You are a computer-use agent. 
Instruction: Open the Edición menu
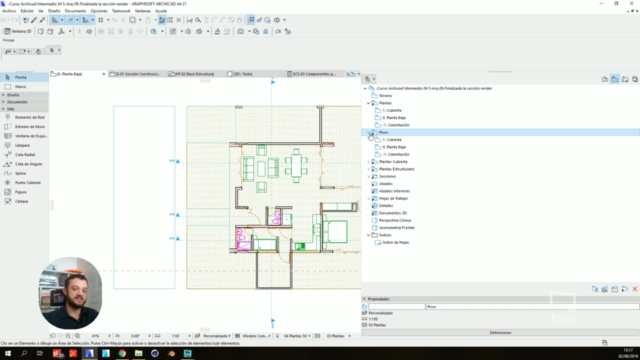point(27,11)
